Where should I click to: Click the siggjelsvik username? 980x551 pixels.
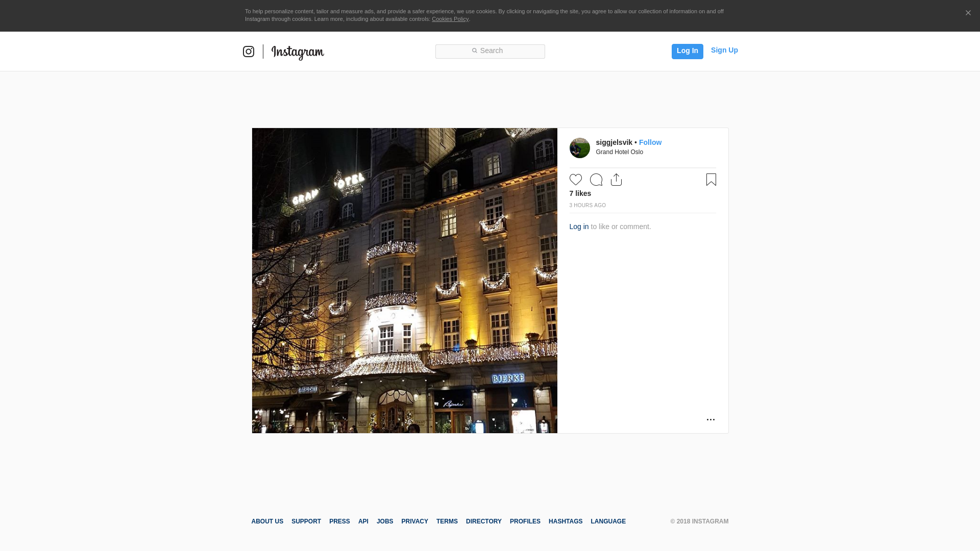(614, 142)
